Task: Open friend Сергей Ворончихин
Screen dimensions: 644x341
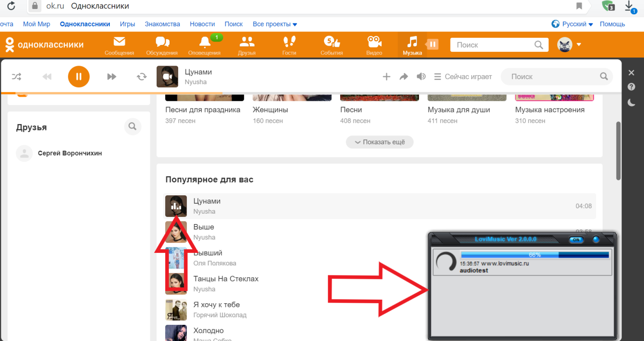Action: [x=70, y=153]
